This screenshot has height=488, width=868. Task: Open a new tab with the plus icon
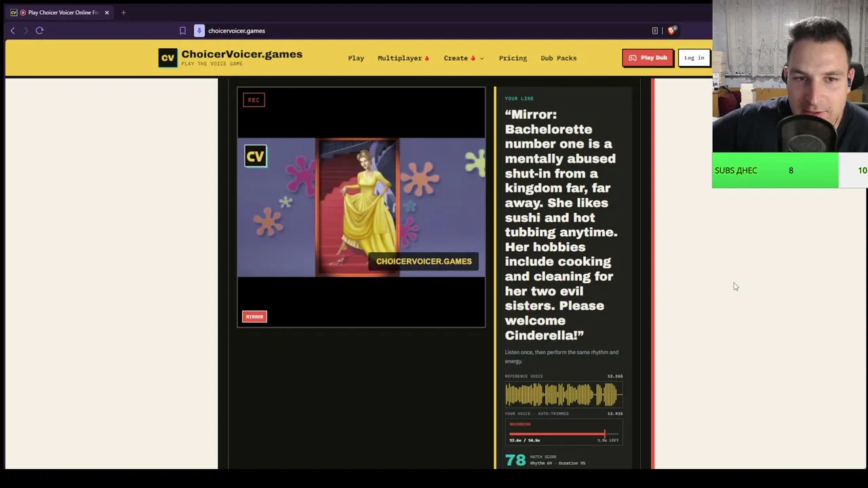tap(123, 12)
